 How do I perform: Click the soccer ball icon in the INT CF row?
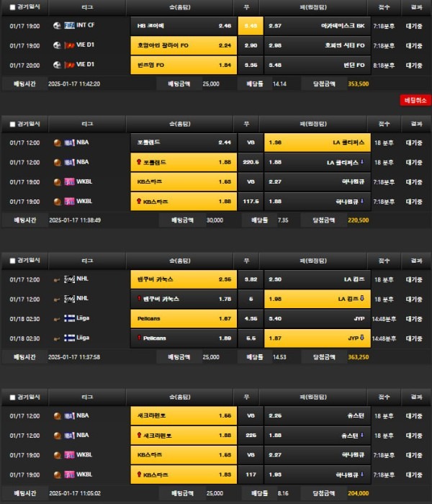[x=56, y=26]
